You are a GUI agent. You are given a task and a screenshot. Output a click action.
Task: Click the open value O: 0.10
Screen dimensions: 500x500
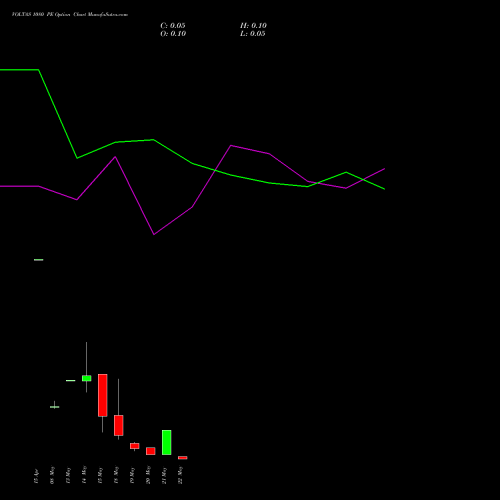coord(173,34)
